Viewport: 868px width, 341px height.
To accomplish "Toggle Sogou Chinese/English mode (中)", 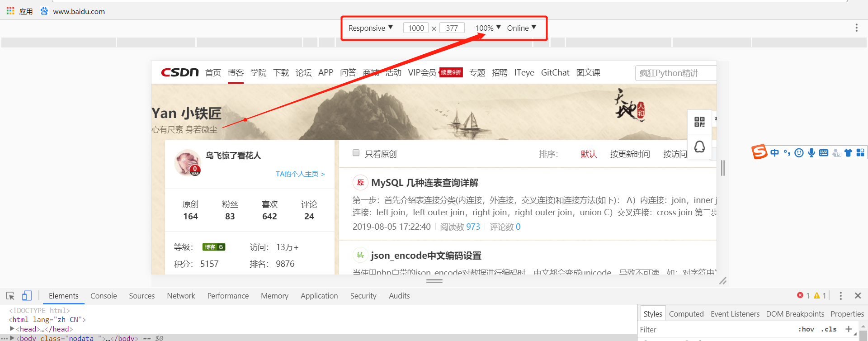I will pyautogui.click(x=775, y=153).
